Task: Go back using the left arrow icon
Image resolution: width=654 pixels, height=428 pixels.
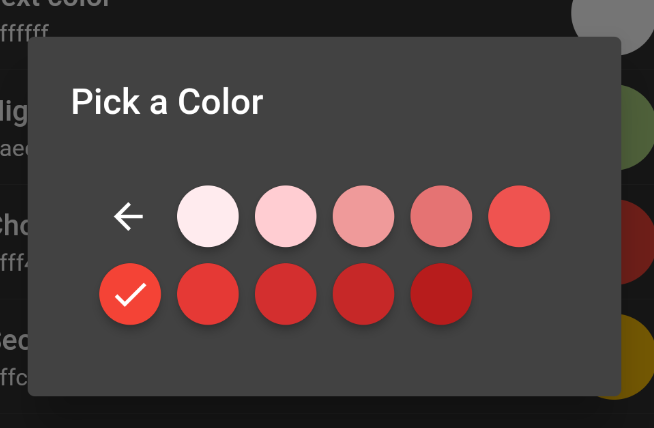Action: click(x=128, y=217)
